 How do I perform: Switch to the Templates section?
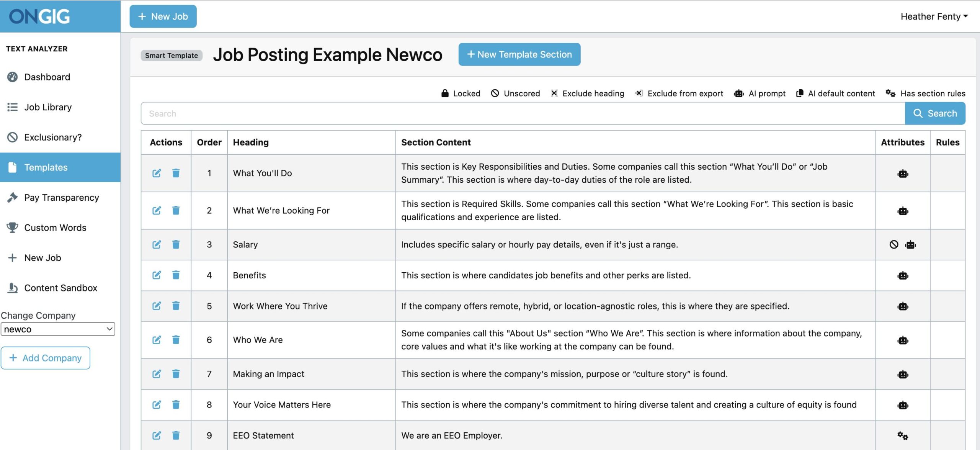[46, 167]
